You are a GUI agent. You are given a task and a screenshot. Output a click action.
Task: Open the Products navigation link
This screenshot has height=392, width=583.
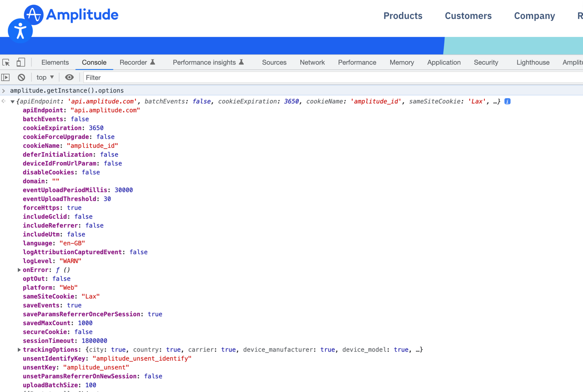coord(403,16)
